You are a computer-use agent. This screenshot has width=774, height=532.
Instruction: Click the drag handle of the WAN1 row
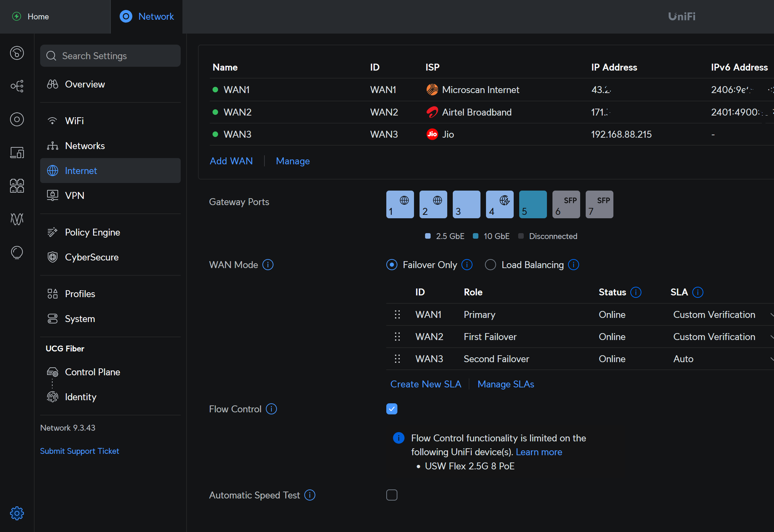[397, 314]
